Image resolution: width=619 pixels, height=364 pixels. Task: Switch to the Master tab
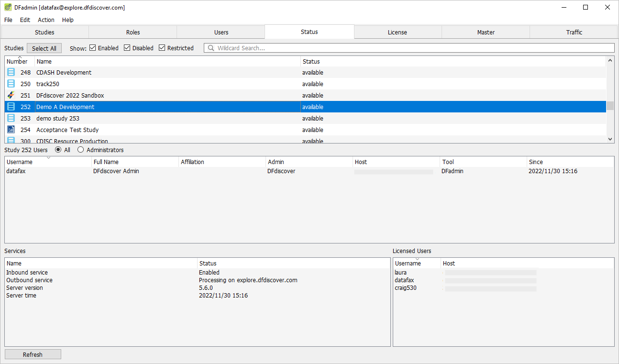point(486,32)
